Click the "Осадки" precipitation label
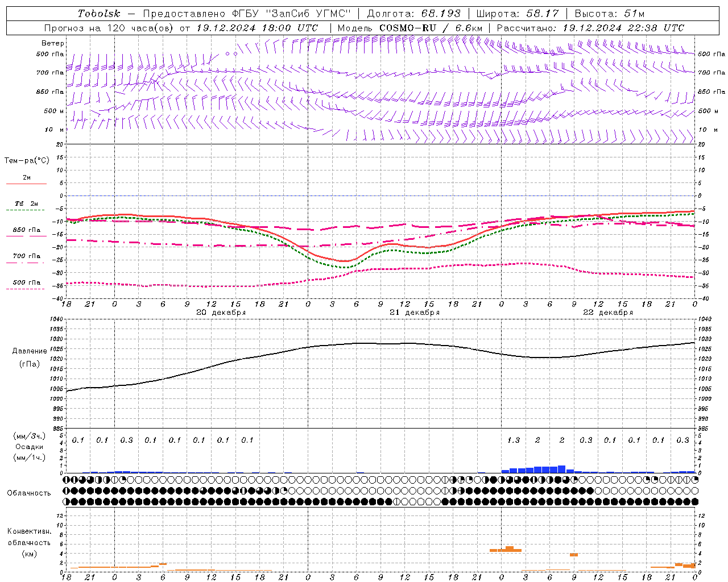728x582 pixels. pyautogui.click(x=30, y=447)
